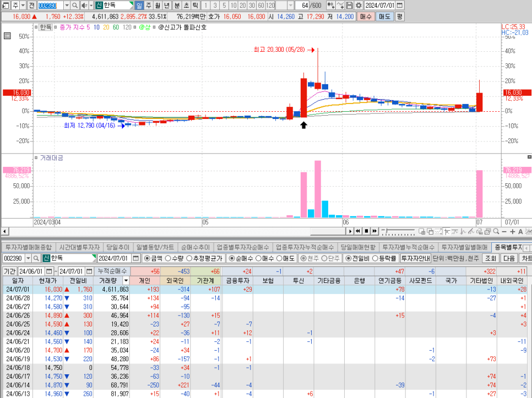532x398 pixels.
Task: Click the chart rewind button
Action: pyautogui.click(x=358, y=231)
